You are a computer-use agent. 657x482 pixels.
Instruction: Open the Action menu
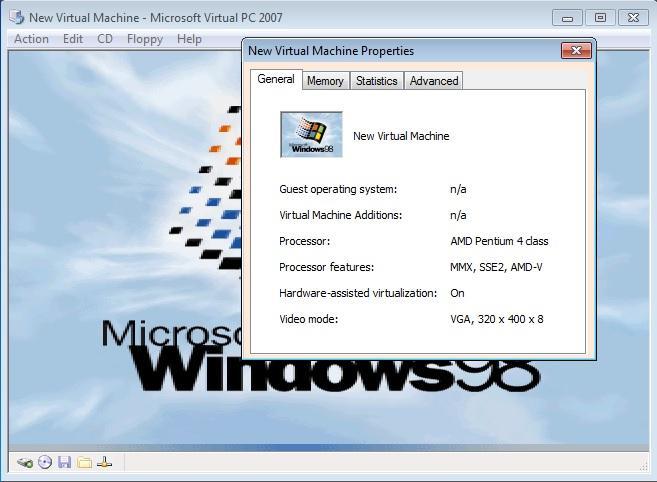[31, 39]
